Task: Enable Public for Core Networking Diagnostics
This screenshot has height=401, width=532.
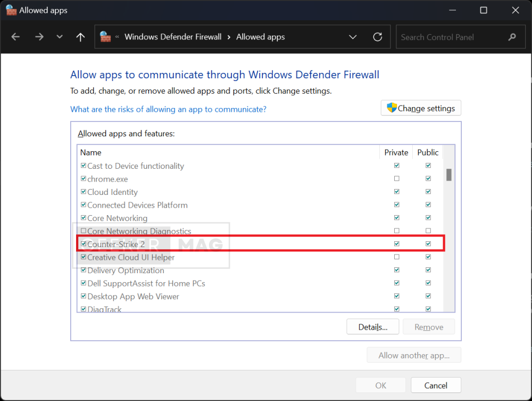Action: (x=428, y=231)
